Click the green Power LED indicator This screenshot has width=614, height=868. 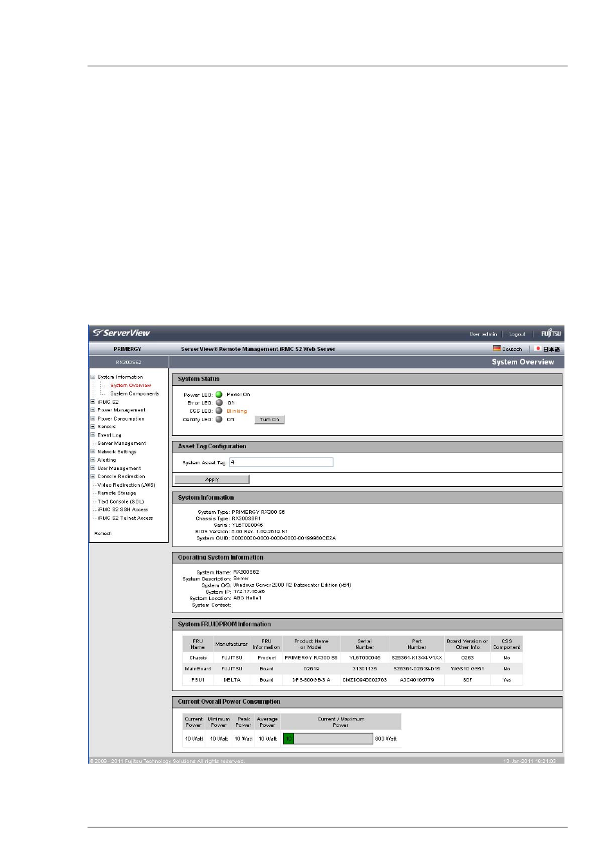point(219,395)
